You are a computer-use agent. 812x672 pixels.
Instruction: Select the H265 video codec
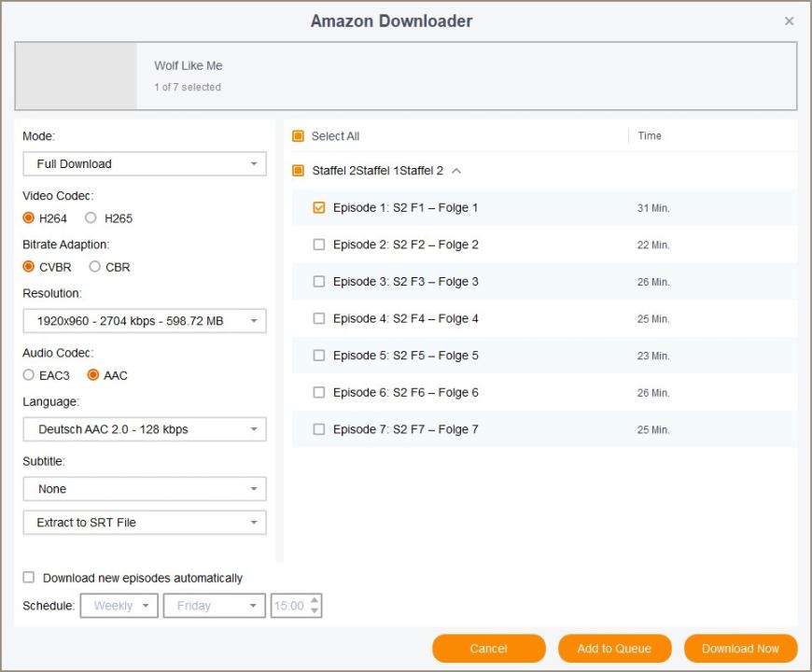[x=91, y=218]
